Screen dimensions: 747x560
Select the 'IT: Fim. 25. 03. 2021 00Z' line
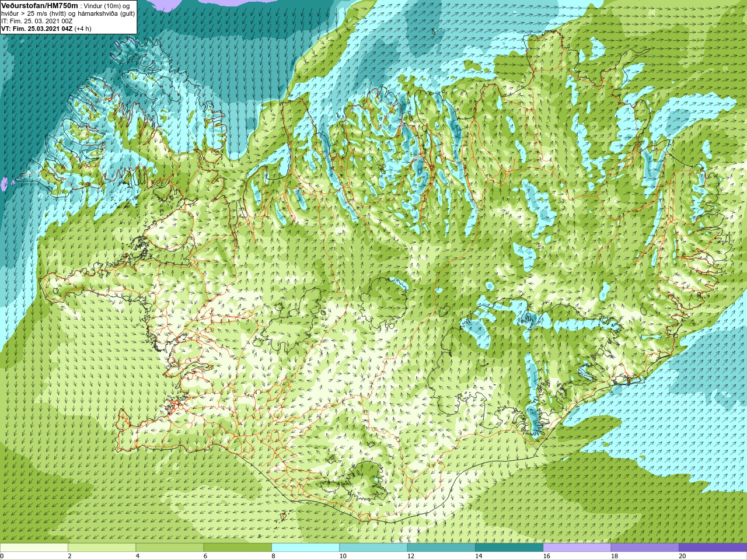tap(37, 21)
